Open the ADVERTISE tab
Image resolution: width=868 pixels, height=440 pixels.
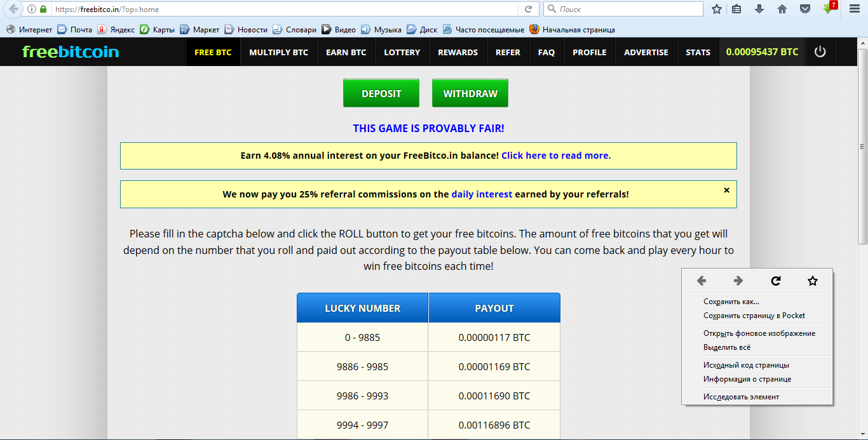click(646, 52)
